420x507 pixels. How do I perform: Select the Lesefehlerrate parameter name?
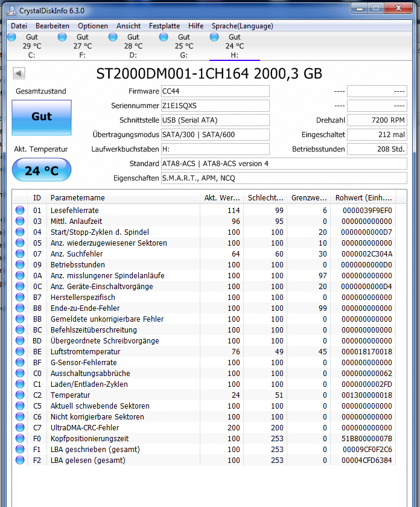pyautogui.click(x=75, y=211)
